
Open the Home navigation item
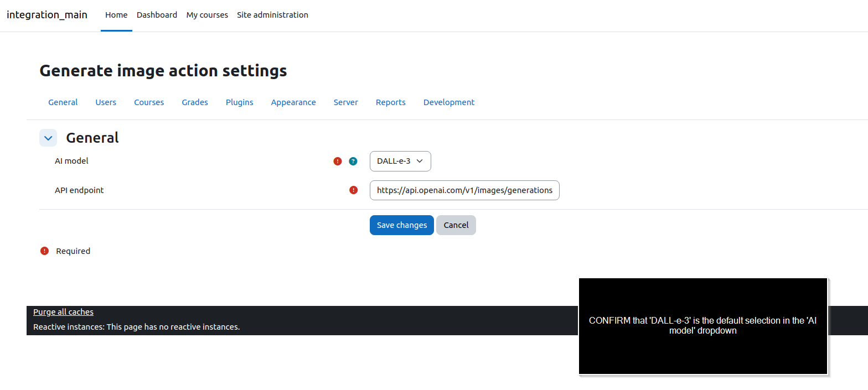pos(116,15)
